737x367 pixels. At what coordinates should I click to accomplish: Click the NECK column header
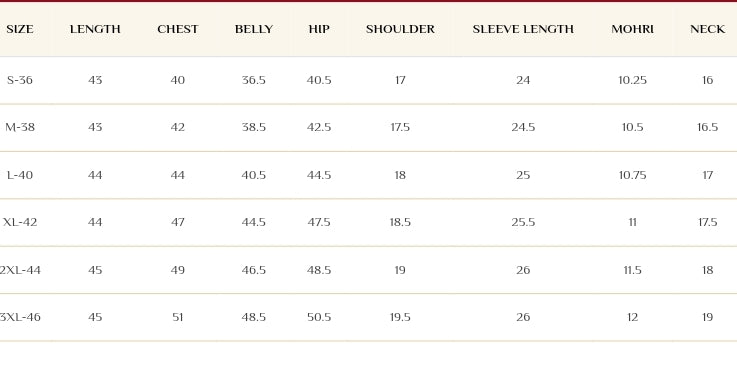pos(707,29)
